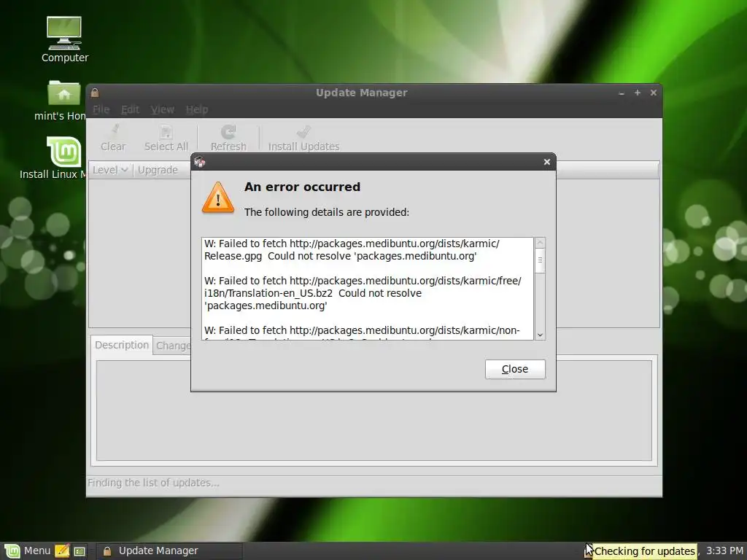
Task: Click the error details scrollbar down arrow
Action: point(540,335)
